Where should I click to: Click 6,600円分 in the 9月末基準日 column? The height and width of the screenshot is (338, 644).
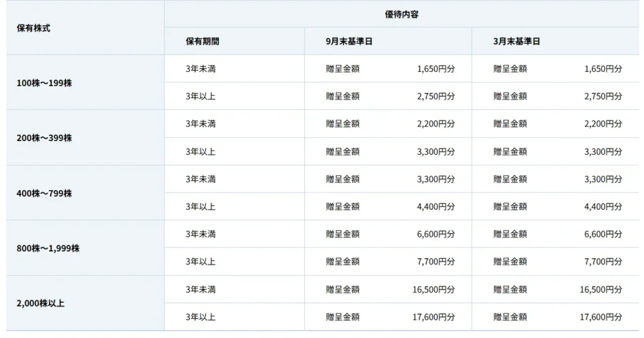coord(436,234)
